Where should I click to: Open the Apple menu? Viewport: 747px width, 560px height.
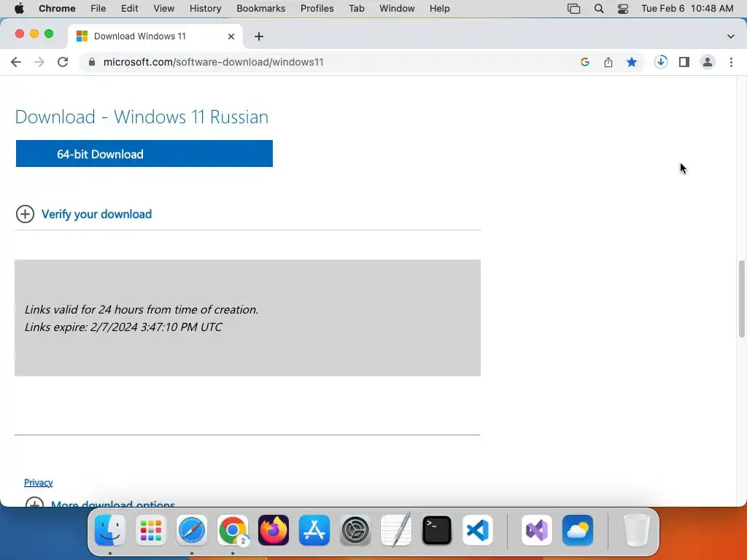[19, 9]
